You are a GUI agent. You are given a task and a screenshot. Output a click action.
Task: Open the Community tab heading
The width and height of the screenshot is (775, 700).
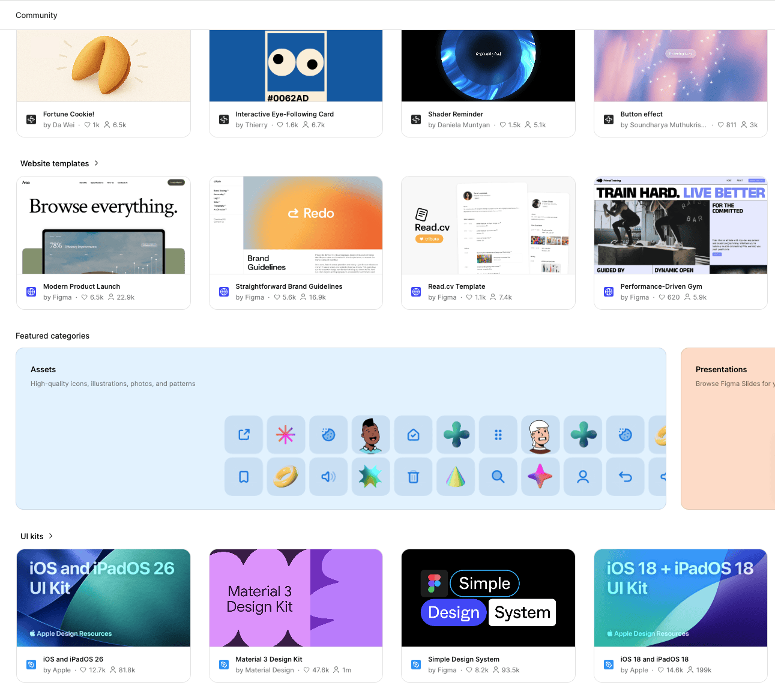[37, 15]
